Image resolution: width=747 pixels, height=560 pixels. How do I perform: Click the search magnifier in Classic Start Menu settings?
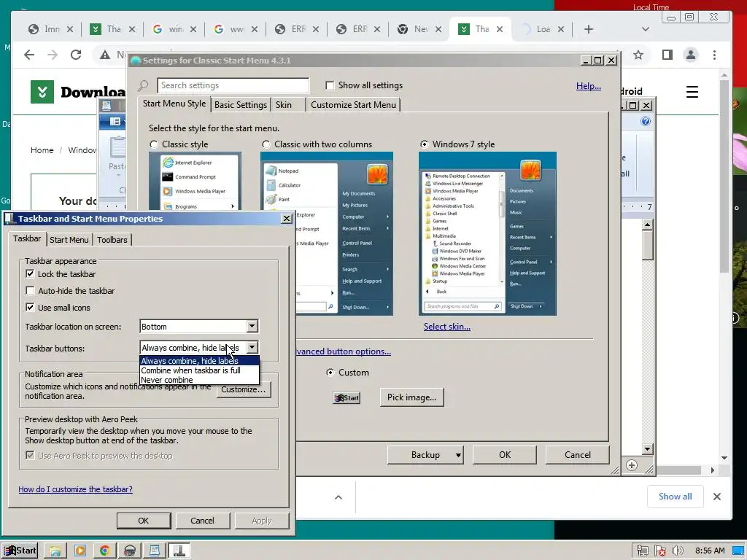click(144, 86)
